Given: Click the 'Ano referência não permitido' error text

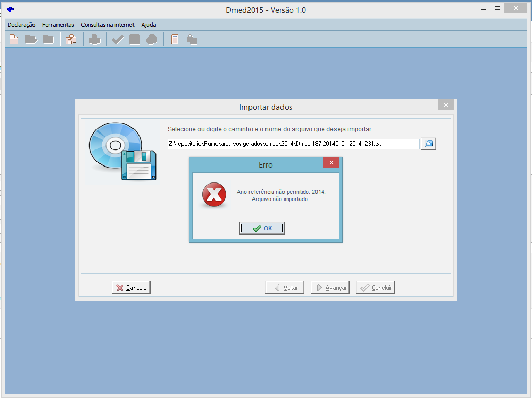Looking at the screenshot, I should pos(281,192).
